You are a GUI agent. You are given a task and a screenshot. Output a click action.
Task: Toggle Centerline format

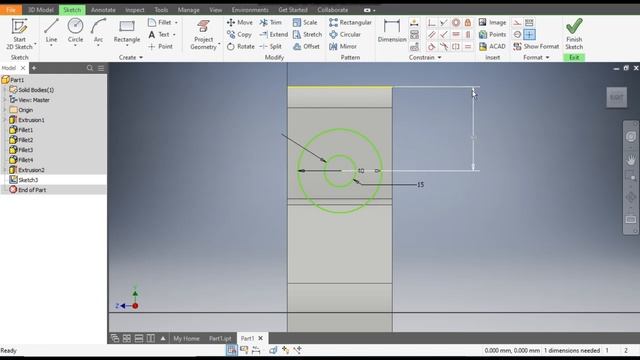point(517,35)
